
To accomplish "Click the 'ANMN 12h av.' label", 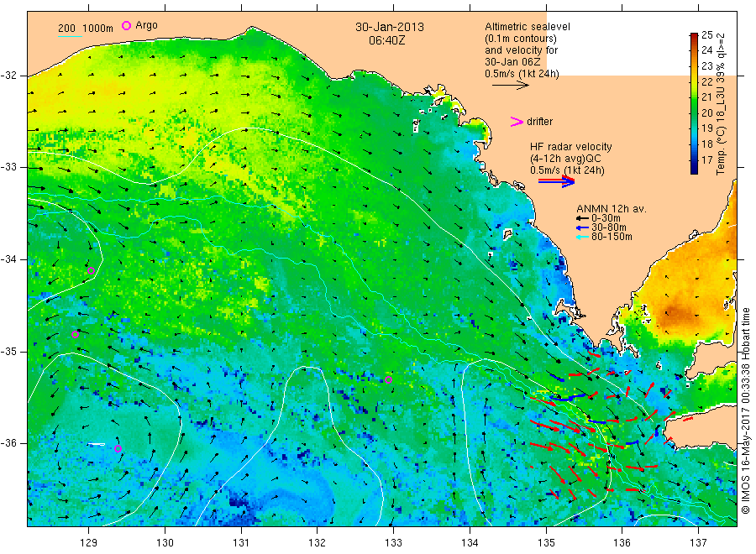I will [612, 209].
